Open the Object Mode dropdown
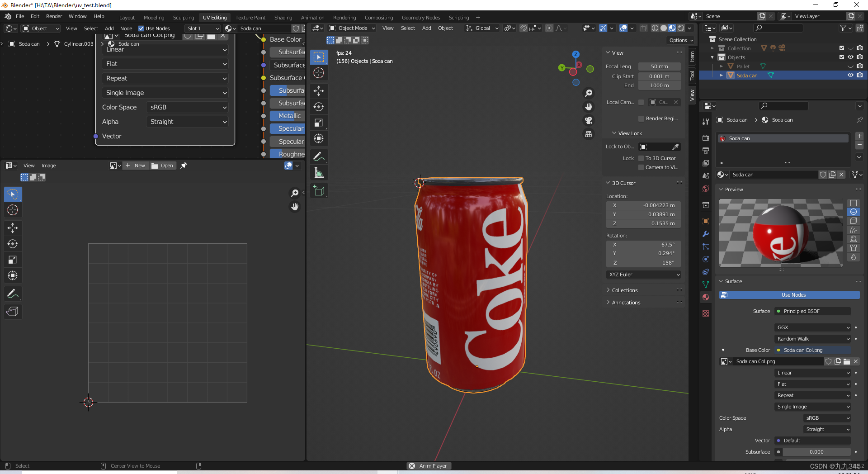The width and height of the screenshot is (868, 474). [x=352, y=28]
